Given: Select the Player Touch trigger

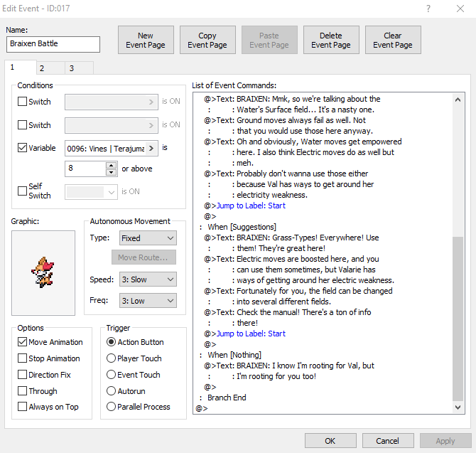Looking at the screenshot, I should tap(112, 358).
